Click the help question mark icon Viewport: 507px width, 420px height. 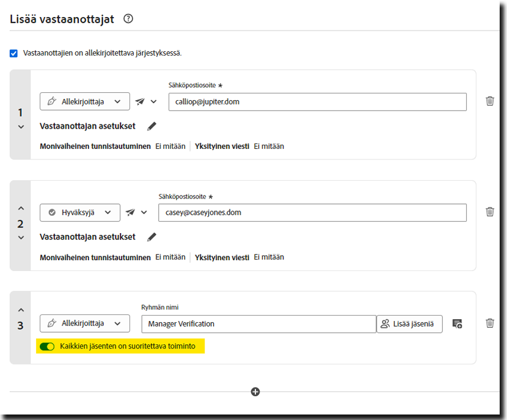point(128,19)
